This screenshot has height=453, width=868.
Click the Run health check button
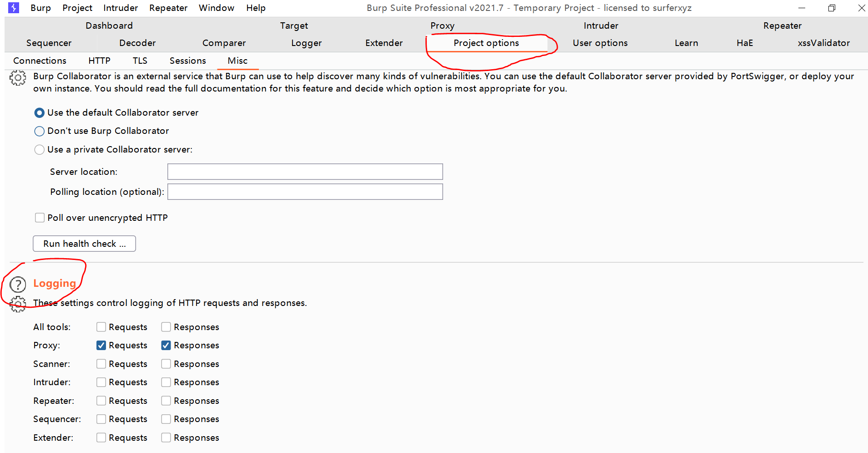(84, 244)
